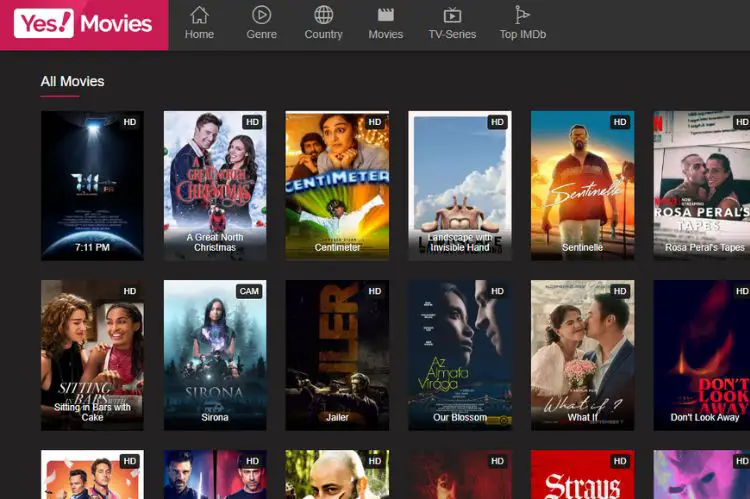Select the All Movies heading tab
Image resolution: width=750 pixels, height=499 pixels.
tap(72, 81)
